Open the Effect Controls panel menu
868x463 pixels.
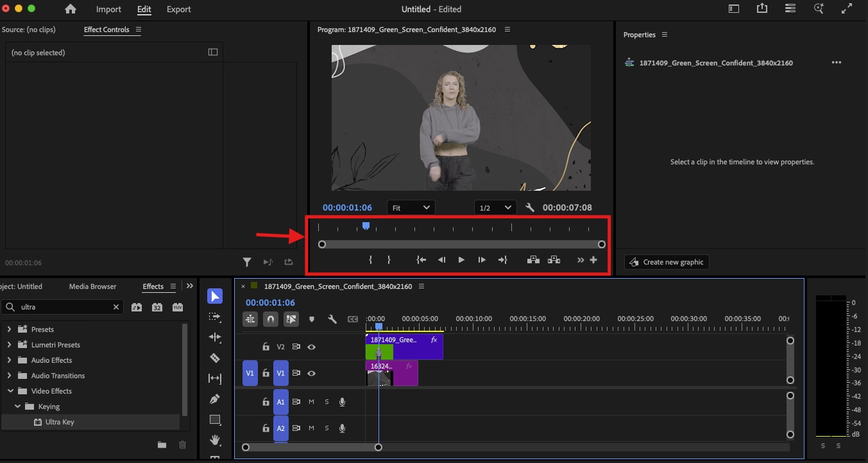(x=139, y=30)
